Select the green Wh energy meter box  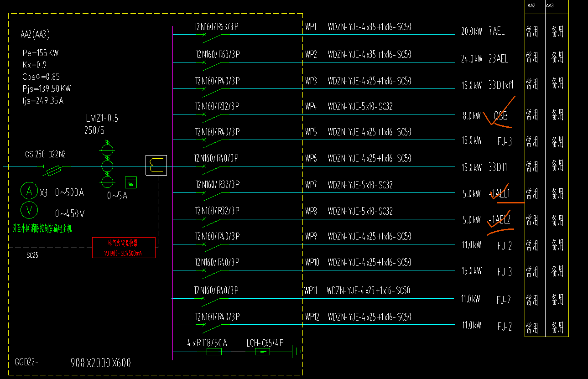click(131, 182)
